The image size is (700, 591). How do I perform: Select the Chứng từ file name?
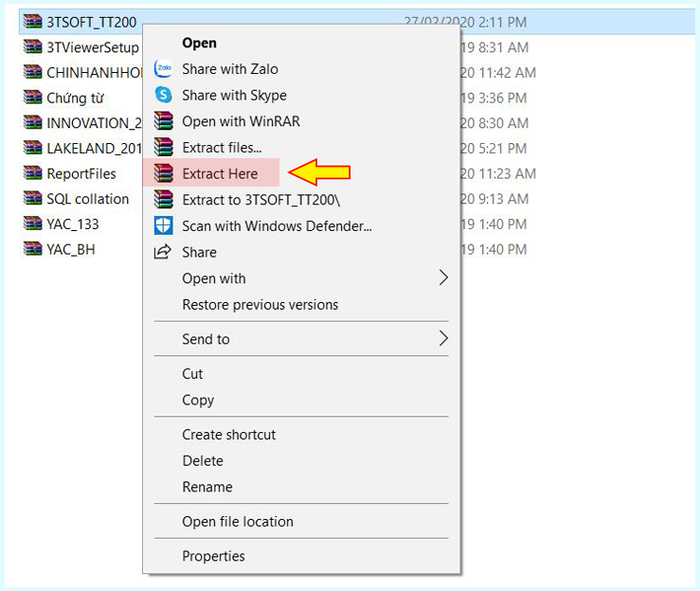coord(75,98)
